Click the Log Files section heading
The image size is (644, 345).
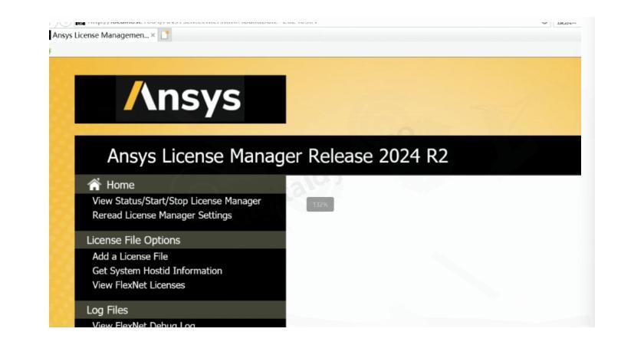[107, 310]
